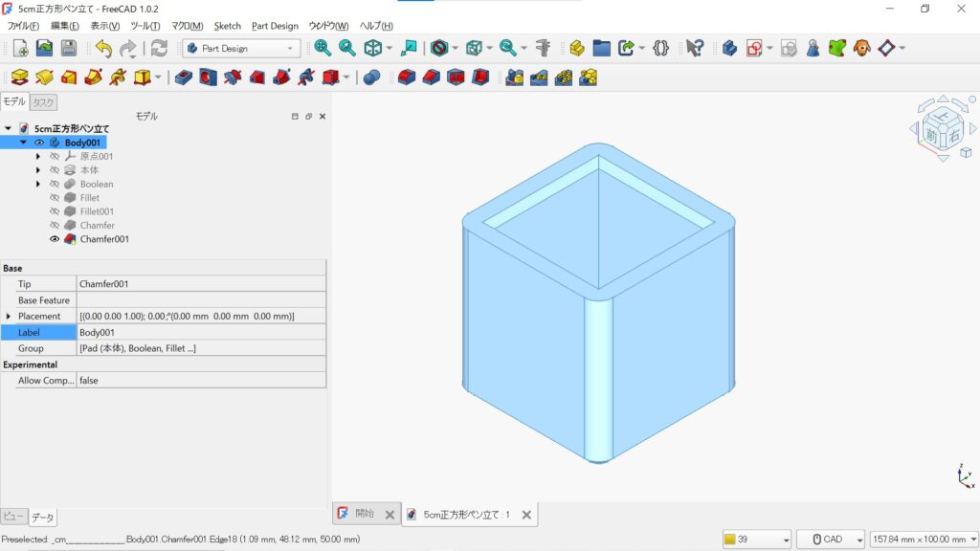Expand the Placement property row

coord(10,317)
